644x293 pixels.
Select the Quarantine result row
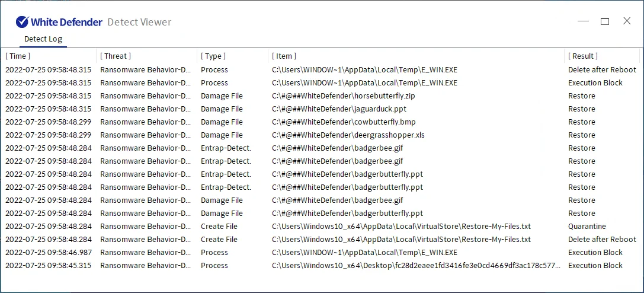tap(587, 227)
